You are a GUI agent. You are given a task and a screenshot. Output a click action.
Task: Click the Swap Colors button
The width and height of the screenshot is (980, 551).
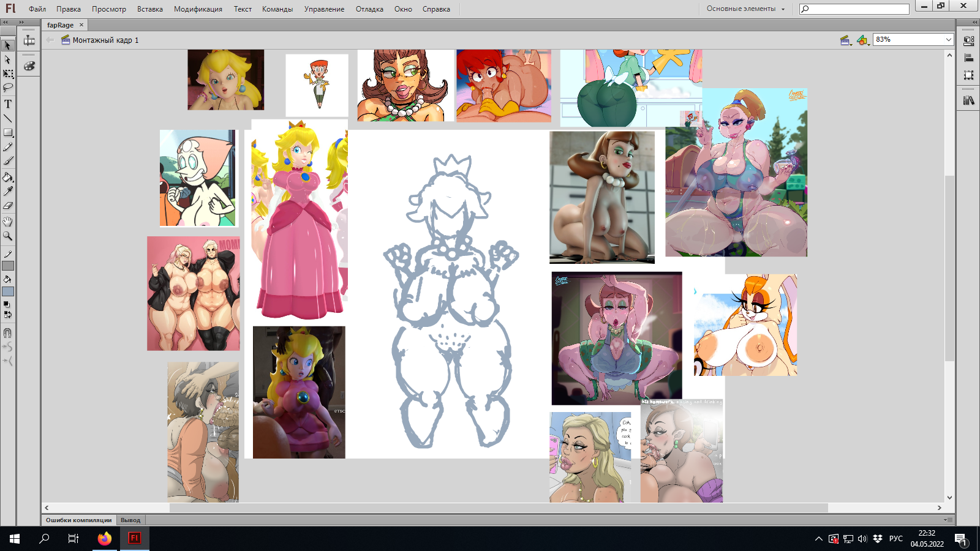(7, 315)
